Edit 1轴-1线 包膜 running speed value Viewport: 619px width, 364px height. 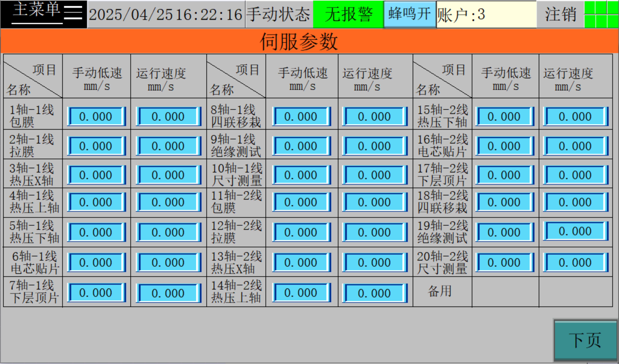(x=168, y=116)
